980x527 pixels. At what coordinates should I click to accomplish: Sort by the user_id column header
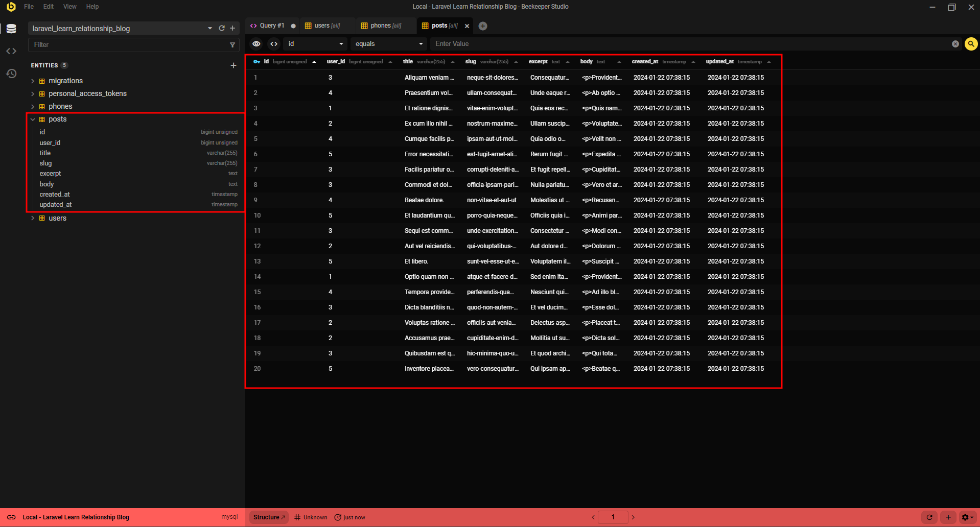click(x=336, y=62)
